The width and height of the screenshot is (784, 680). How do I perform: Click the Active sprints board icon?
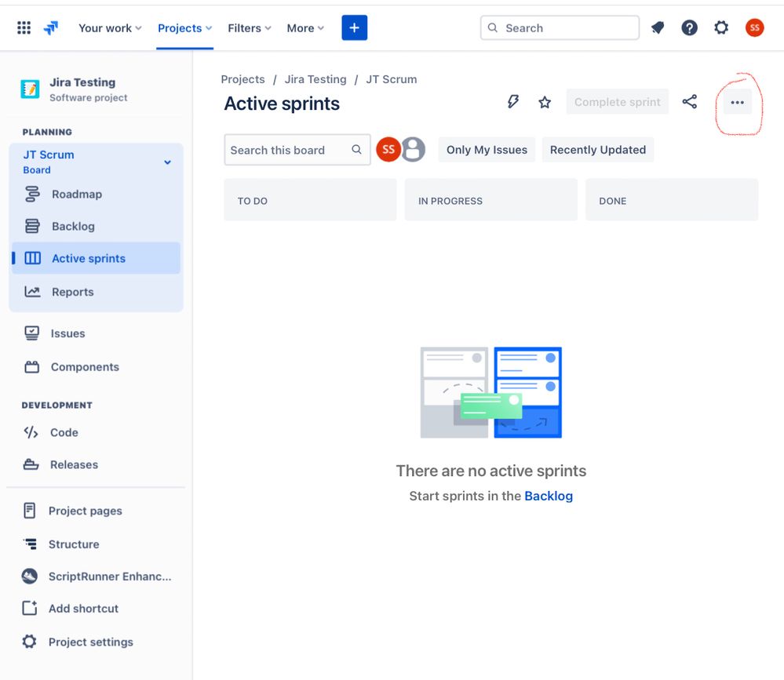tap(32, 258)
